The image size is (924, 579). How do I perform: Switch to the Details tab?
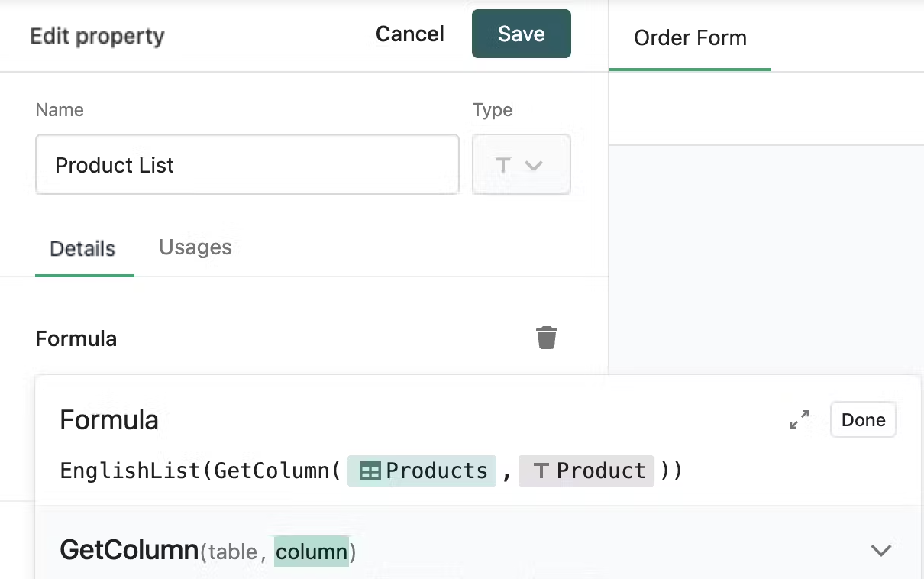[x=82, y=249]
